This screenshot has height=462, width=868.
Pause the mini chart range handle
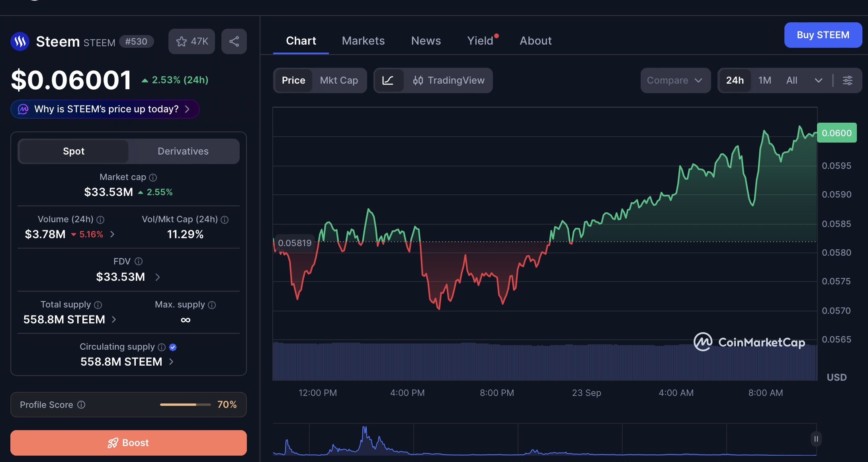[816, 439]
